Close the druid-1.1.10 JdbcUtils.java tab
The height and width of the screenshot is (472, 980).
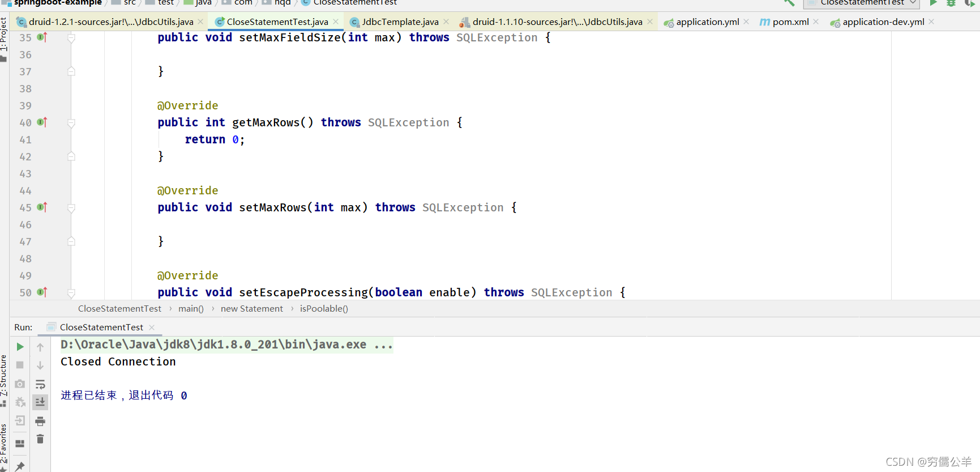point(650,22)
